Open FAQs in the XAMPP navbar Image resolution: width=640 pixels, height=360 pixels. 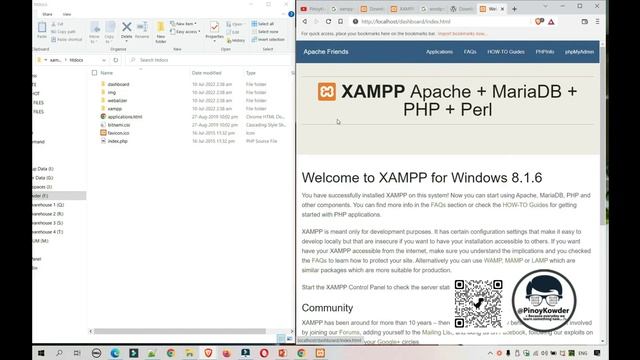pos(470,52)
